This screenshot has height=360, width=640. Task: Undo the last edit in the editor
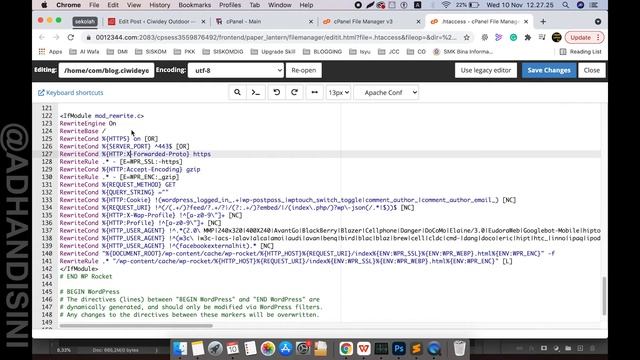pos(277,92)
